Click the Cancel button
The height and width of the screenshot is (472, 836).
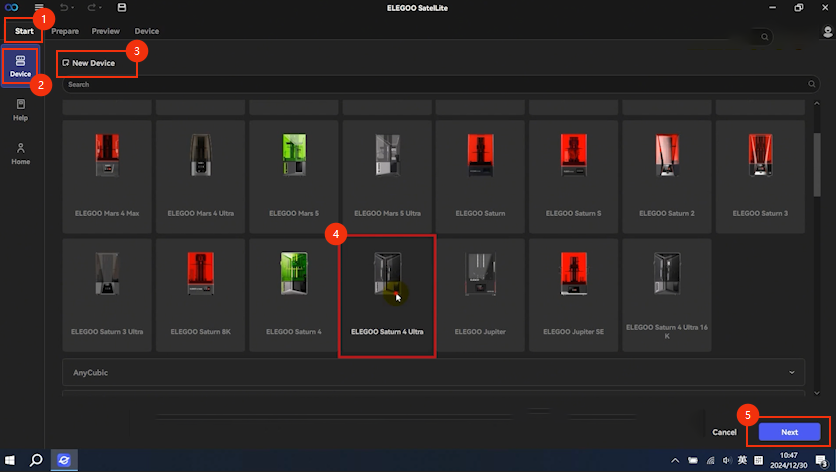[x=724, y=432]
